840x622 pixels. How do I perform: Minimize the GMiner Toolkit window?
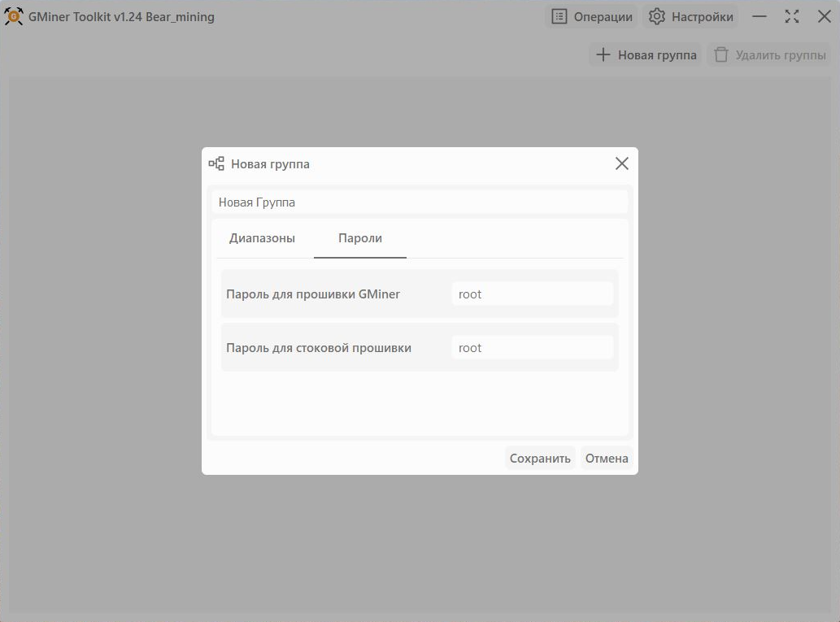(x=759, y=16)
